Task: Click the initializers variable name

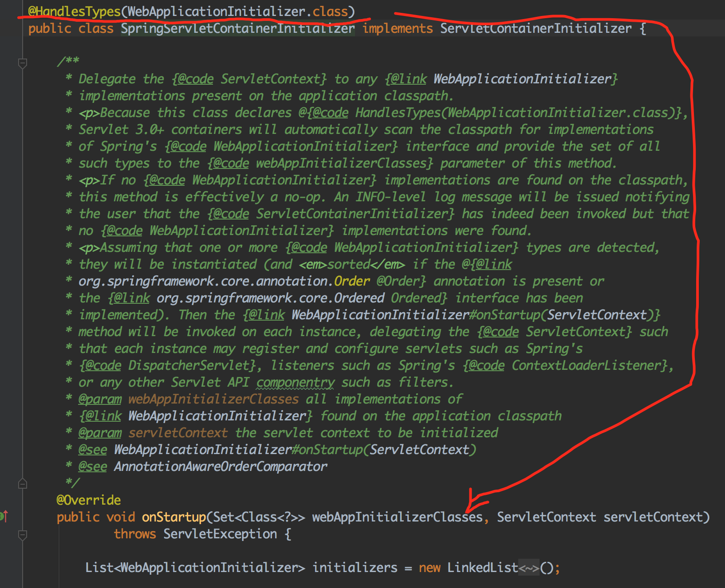Action: pyautogui.click(x=355, y=568)
